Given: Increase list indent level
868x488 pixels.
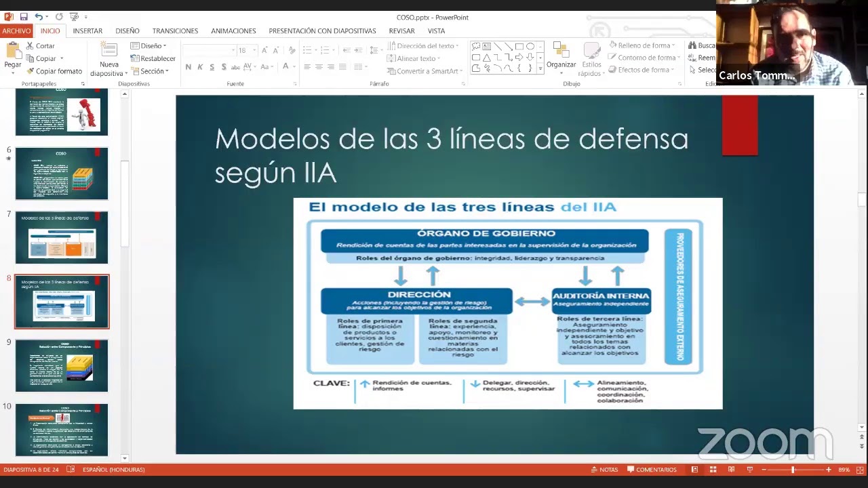Looking at the screenshot, I should pyautogui.click(x=359, y=50).
